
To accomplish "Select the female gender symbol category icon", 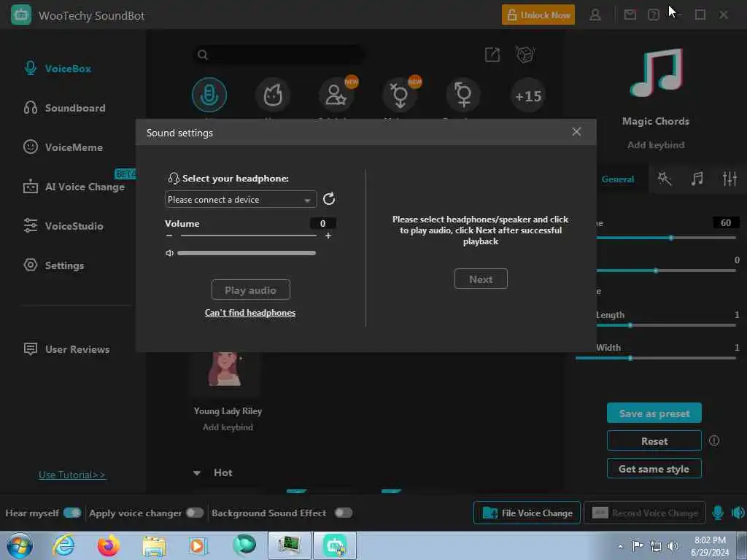I will (463, 96).
